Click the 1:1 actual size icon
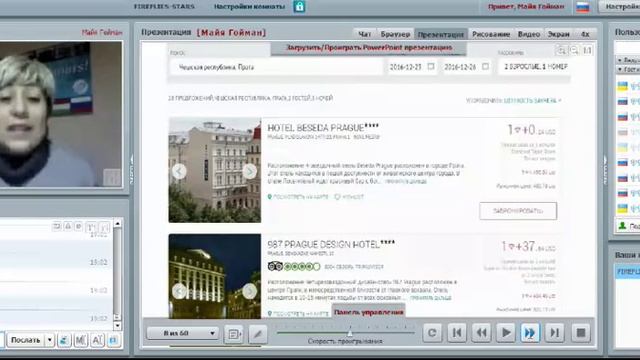640x360 pixels. pyautogui.click(x=587, y=50)
